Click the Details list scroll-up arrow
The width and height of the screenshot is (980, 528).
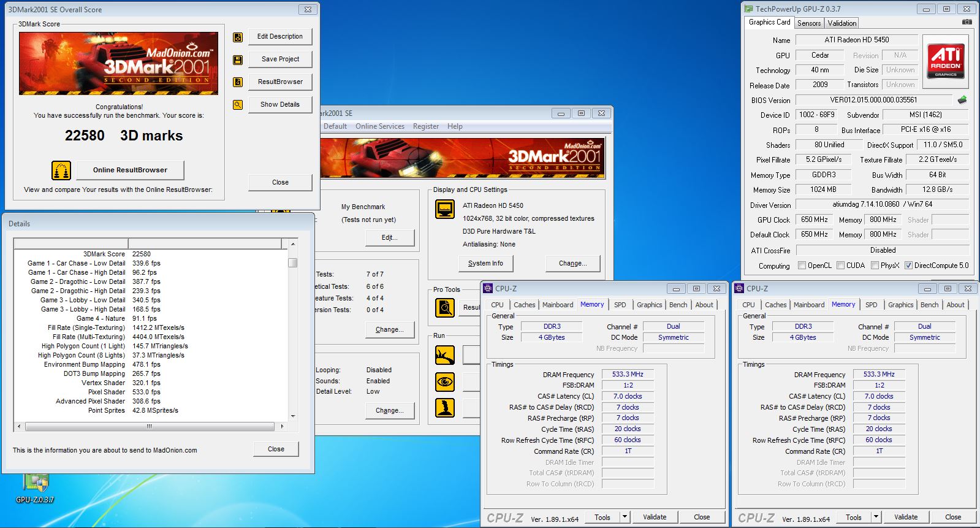click(x=293, y=244)
